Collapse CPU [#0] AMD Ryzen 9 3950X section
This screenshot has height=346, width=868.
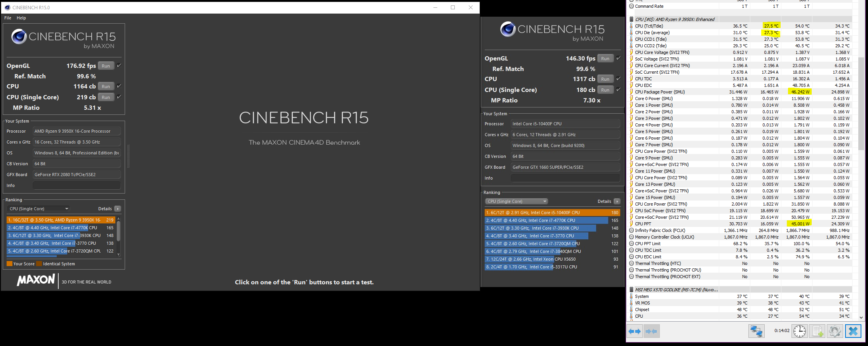pos(631,19)
